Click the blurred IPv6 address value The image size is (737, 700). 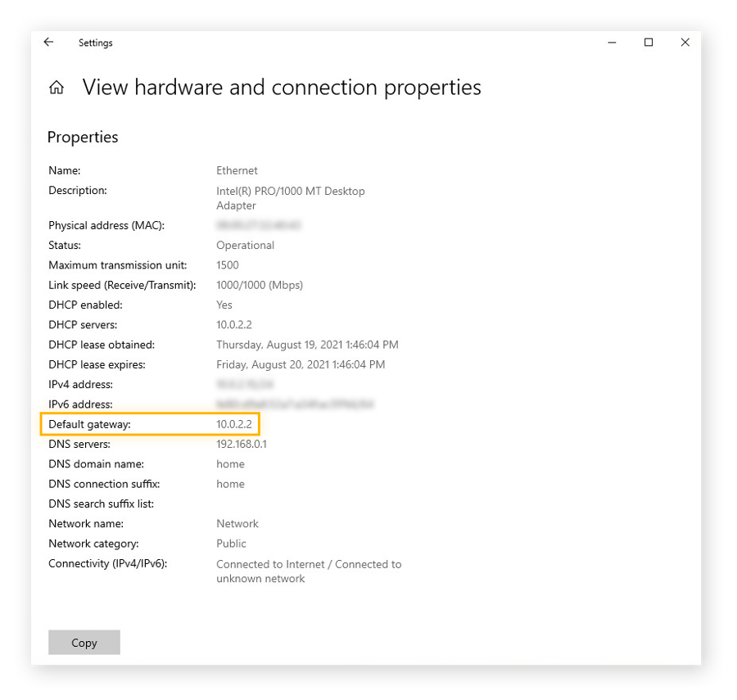[295, 404]
